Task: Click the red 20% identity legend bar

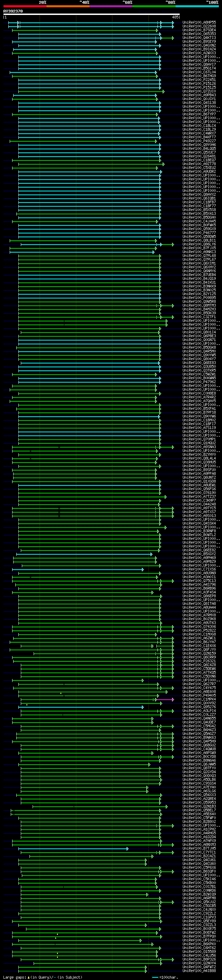Action: [25, 6]
